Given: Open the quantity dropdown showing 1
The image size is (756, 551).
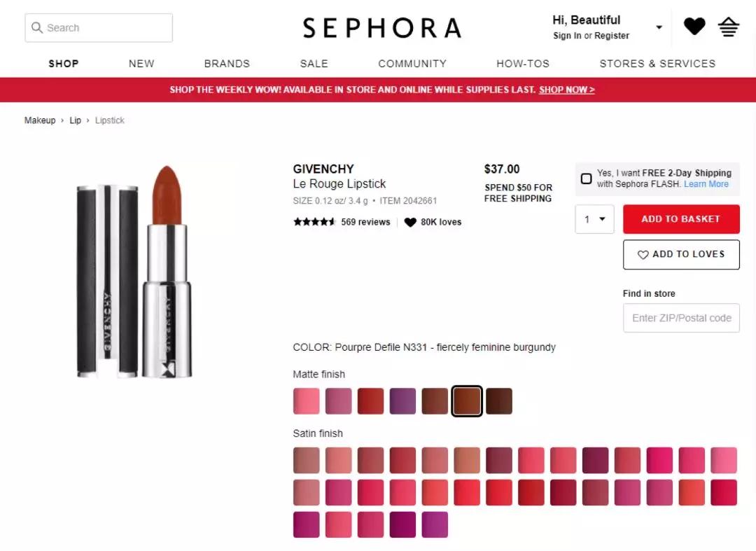Looking at the screenshot, I should click(x=594, y=219).
